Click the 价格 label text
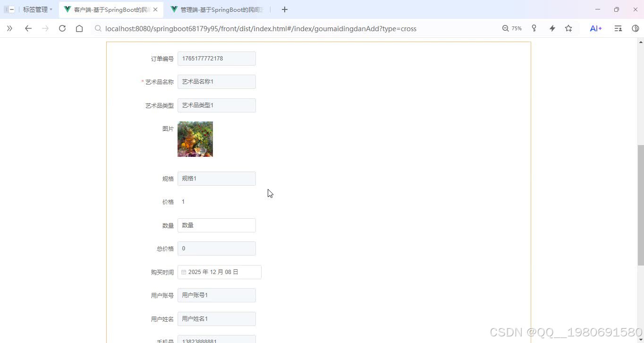The image size is (644, 343). click(168, 202)
